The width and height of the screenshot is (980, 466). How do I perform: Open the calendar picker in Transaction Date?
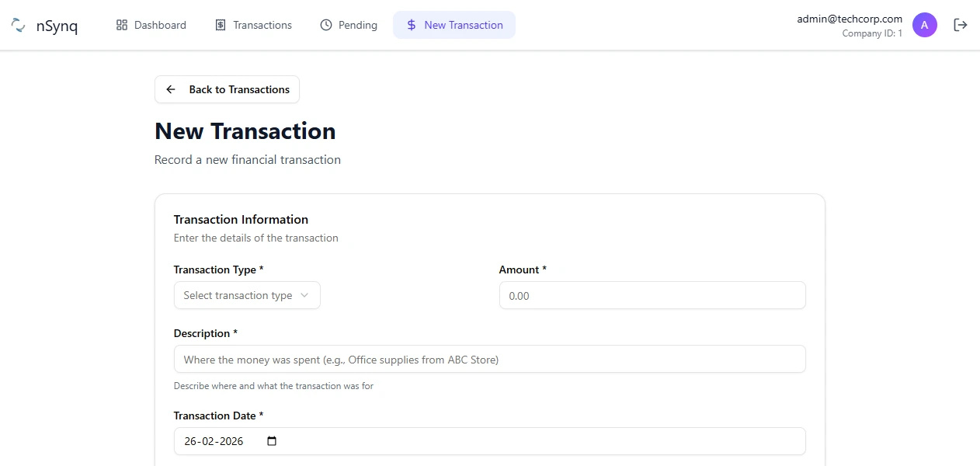[x=271, y=440]
